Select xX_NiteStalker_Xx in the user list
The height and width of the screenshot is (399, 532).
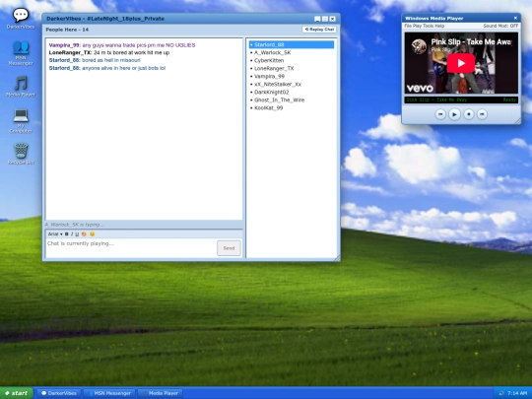point(292,84)
